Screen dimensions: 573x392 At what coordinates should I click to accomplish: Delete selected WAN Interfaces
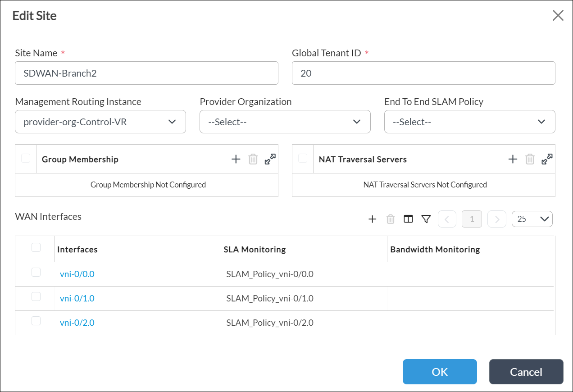point(390,219)
